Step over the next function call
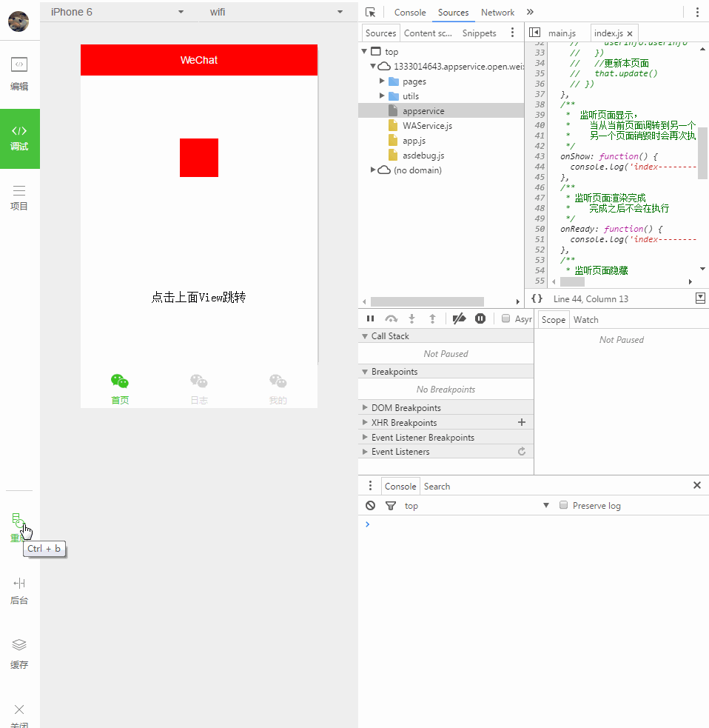Screen dimensions: 709x728 point(391,318)
